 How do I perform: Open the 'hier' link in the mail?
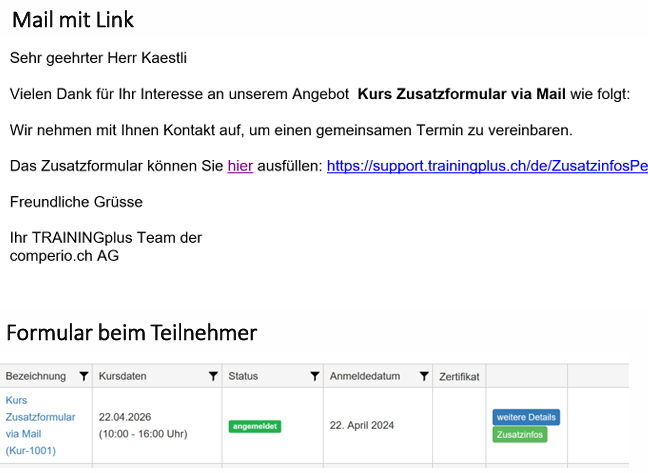tap(240, 165)
